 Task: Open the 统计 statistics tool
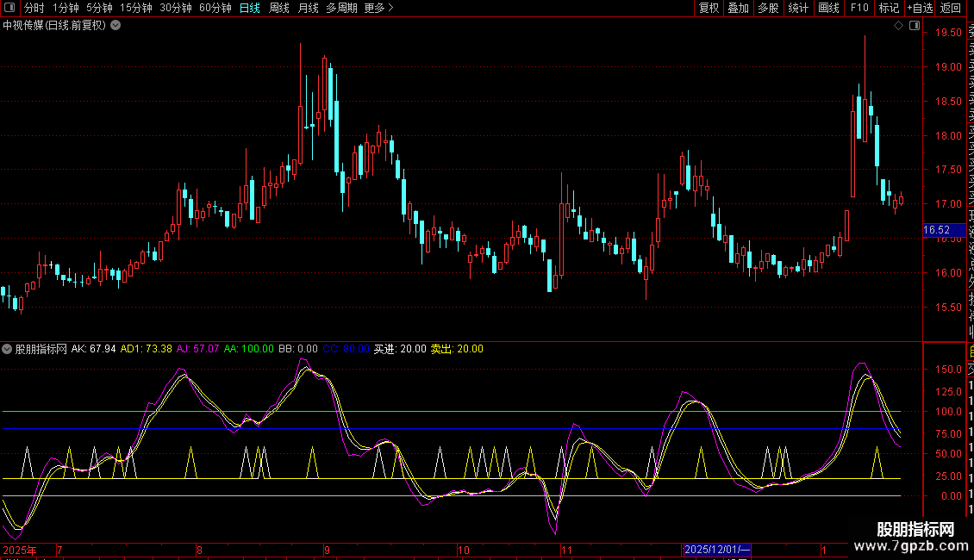(799, 8)
